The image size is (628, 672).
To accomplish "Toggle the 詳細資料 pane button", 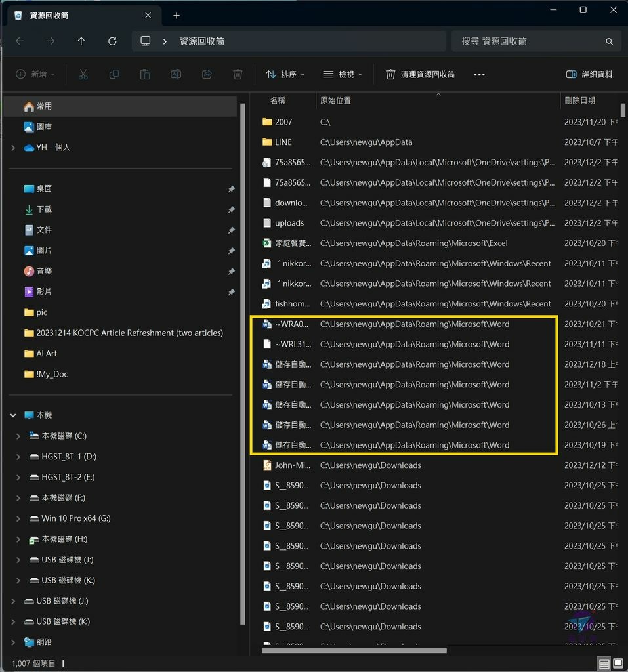I will (589, 75).
